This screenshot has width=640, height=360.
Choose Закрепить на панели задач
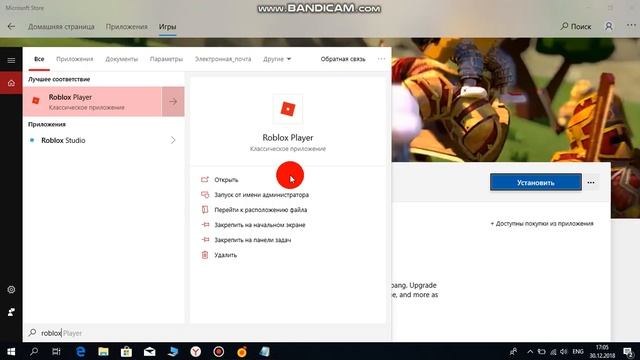pos(253,240)
